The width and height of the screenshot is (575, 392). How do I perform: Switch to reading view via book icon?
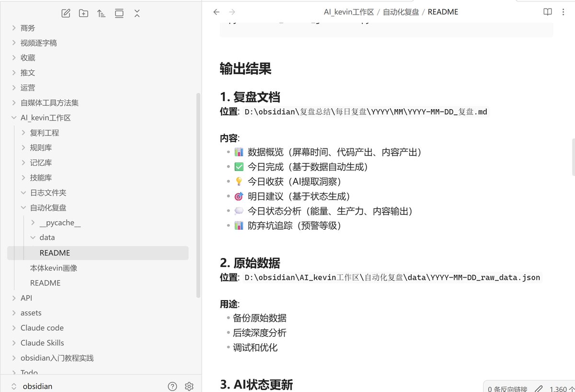(x=548, y=12)
